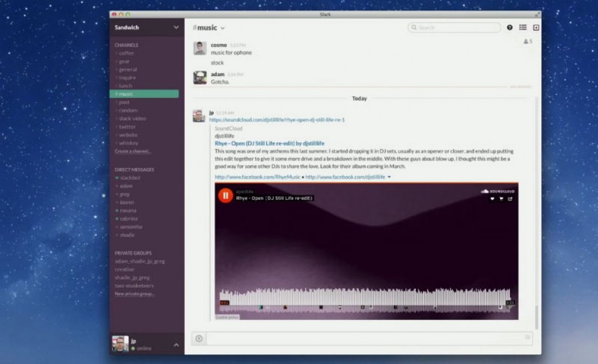Screen dimensions: 598x364
Task: Switch to the general channel
Action: point(127,70)
